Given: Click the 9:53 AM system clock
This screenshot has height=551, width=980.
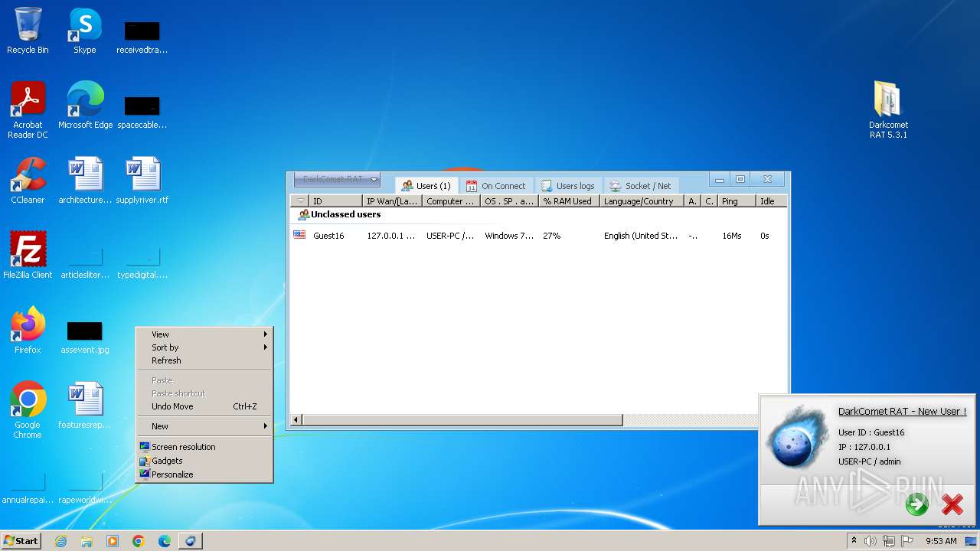Looking at the screenshot, I should pyautogui.click(x=941, y=541).
